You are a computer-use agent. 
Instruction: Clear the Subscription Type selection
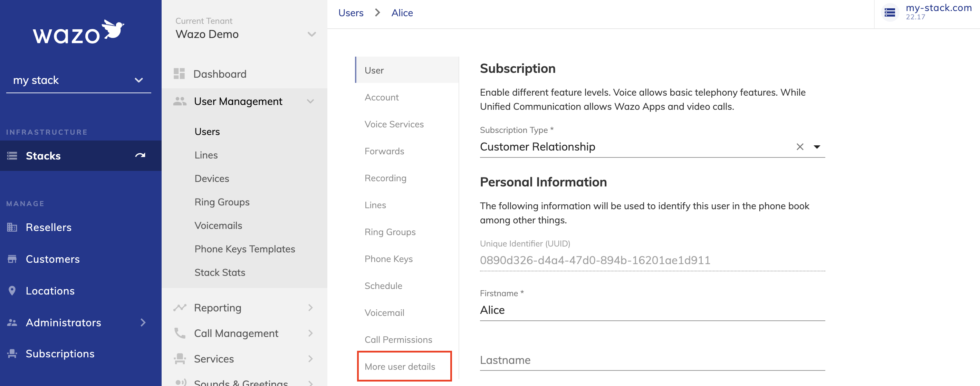tap(800, 147)
